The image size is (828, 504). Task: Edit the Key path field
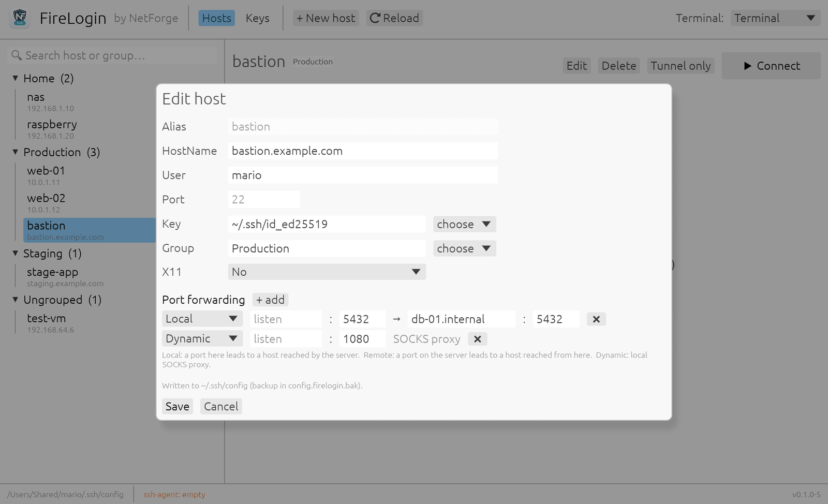coord(327,224)
